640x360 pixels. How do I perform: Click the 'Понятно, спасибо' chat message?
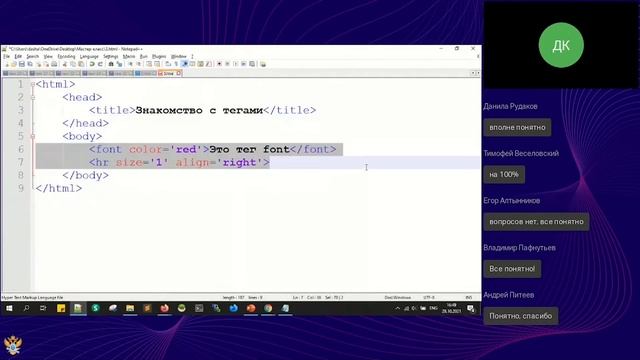(521, 316)
